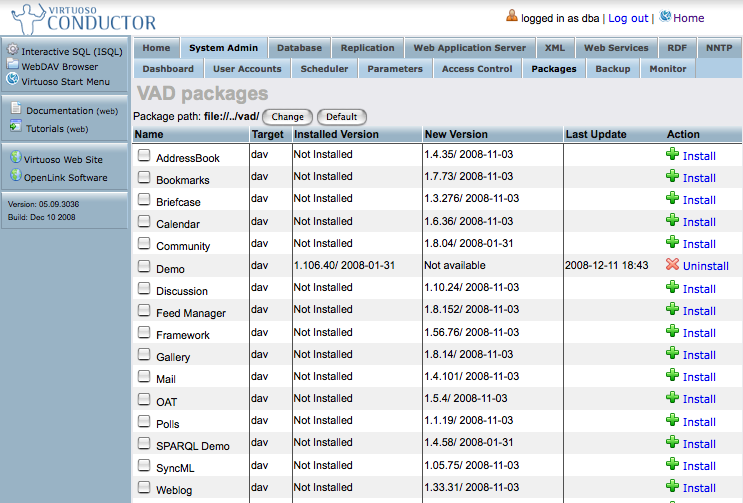Check the Weblog package checkbox
This screenshot has width=743, height=503.
pos(144,487)
